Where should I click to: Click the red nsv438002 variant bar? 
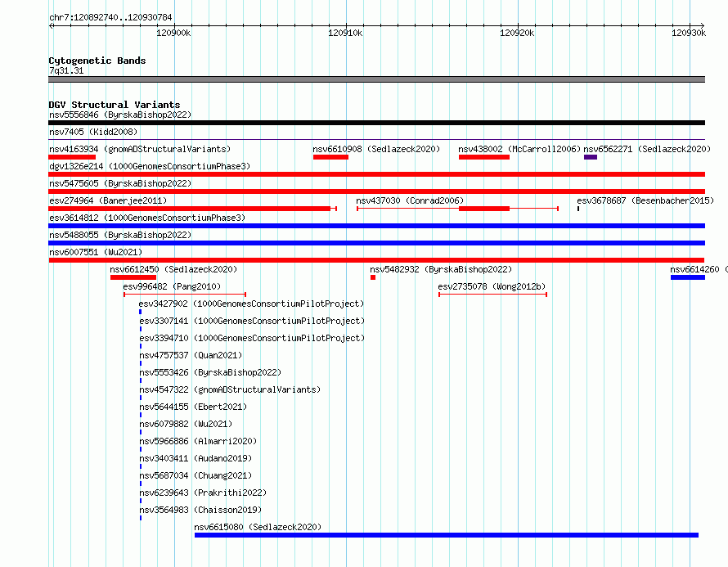(x=483, y=157)
